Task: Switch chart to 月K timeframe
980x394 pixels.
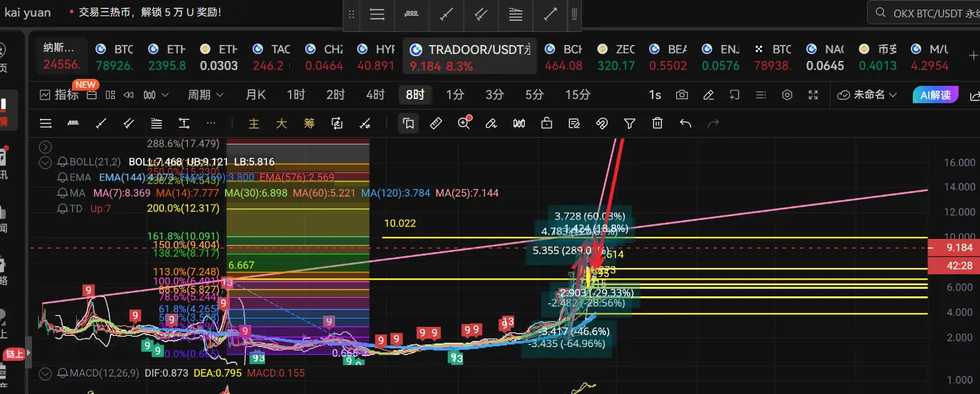Action: coord(255,95)
